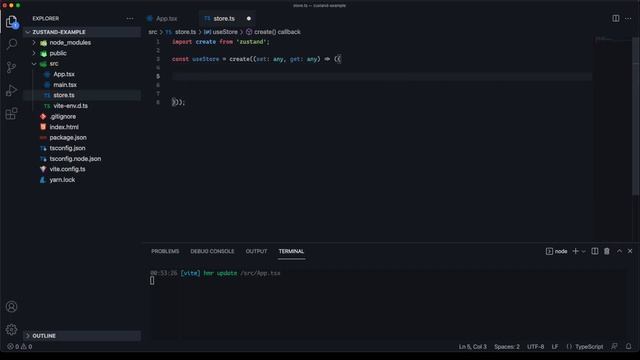Select the TERMINAL panel tab
Screen dimensions: 640x360
coord(291,251)
